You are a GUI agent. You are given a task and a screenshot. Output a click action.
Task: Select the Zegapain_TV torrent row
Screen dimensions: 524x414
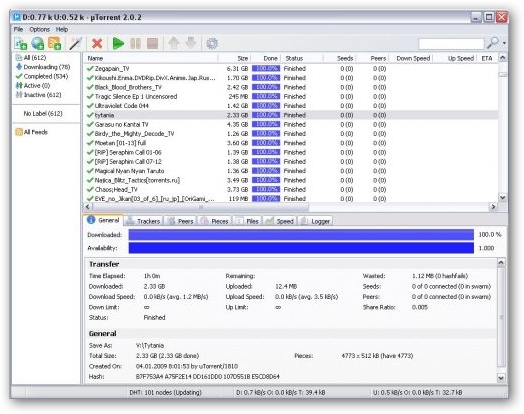[x=291, y=68]
